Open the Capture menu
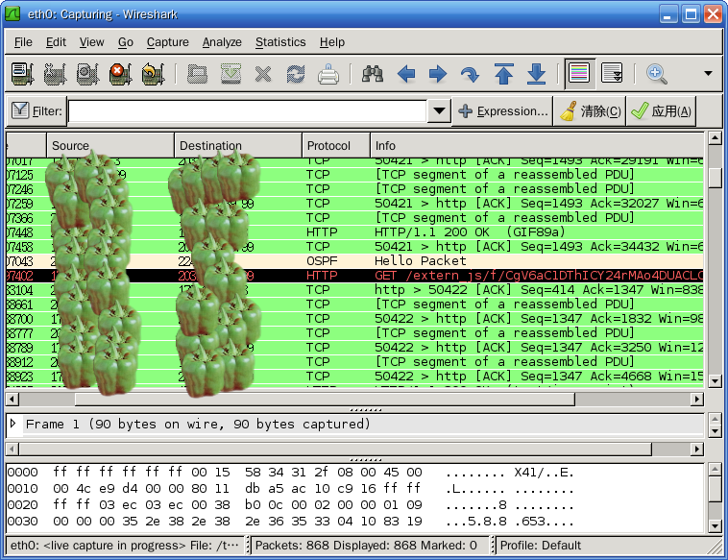The height and width of the screenshot is (560, 728). pos(168,42)
